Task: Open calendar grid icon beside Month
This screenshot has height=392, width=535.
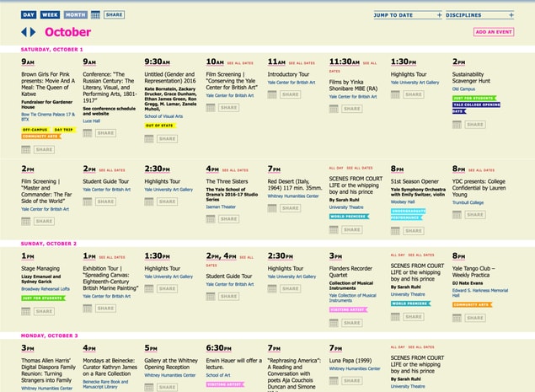Action: 95,15
